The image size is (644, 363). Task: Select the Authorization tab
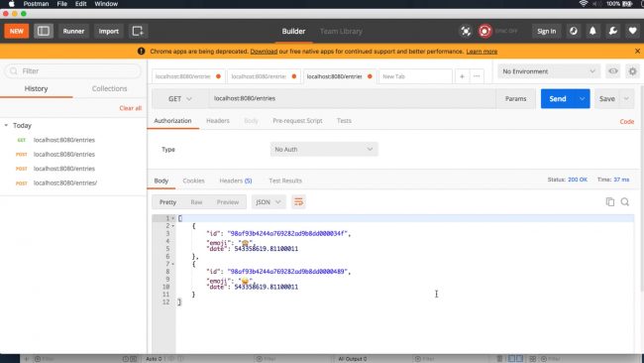pyautogui.click(x=172, y=120)
